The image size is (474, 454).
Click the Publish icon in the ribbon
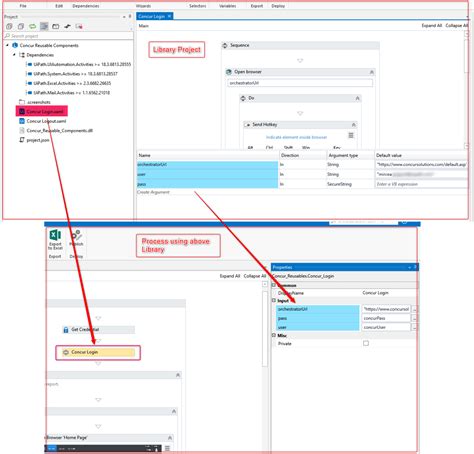click(x=77, y=235)
